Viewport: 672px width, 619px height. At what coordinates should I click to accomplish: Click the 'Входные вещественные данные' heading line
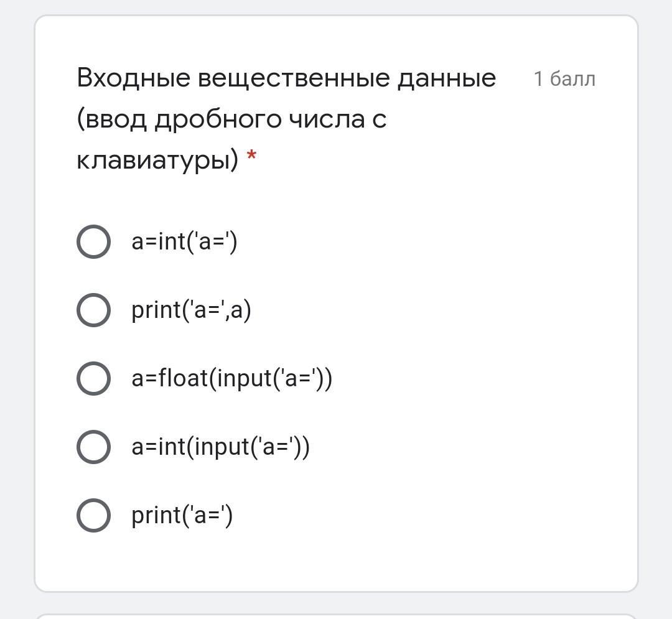(286, 78)
